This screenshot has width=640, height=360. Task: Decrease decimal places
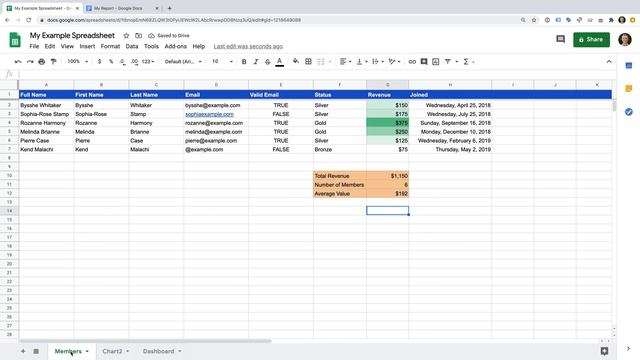(122, 62)
